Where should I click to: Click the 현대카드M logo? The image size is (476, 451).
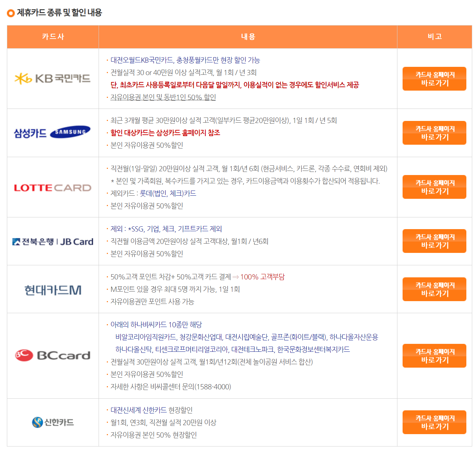coord(52,290)
